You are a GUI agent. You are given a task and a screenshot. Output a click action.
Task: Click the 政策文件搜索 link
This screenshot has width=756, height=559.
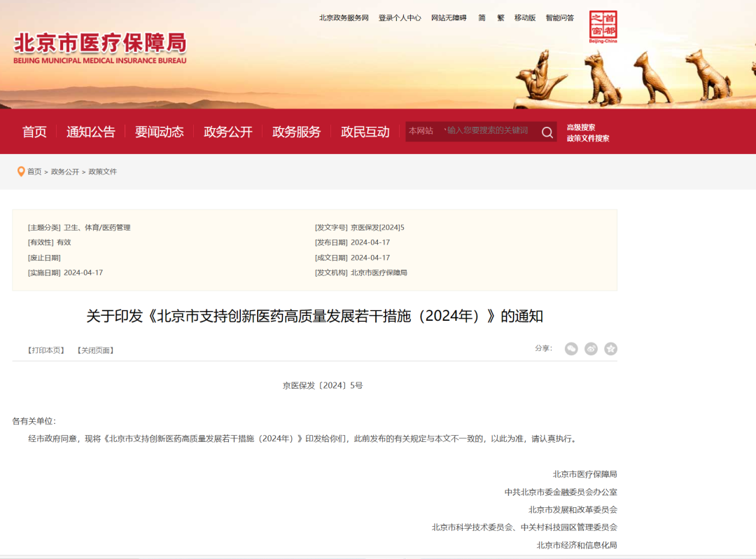pos(588,139)
